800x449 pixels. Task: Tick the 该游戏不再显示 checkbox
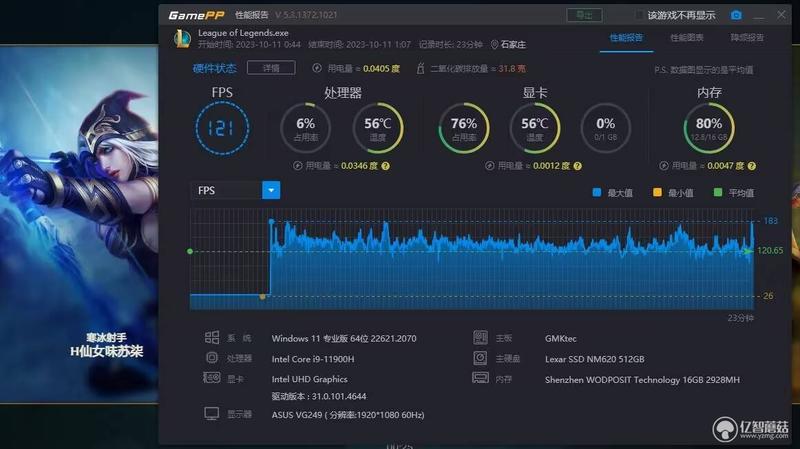639,15
